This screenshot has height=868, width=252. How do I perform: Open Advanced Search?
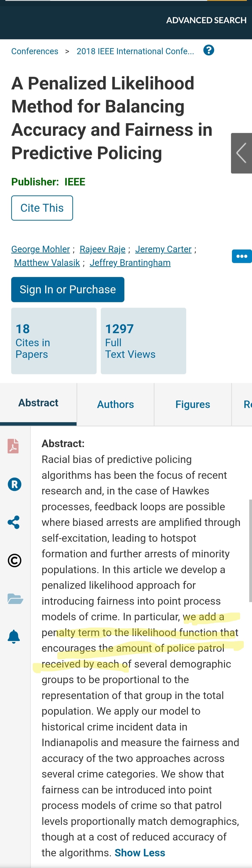click(206, 20)
